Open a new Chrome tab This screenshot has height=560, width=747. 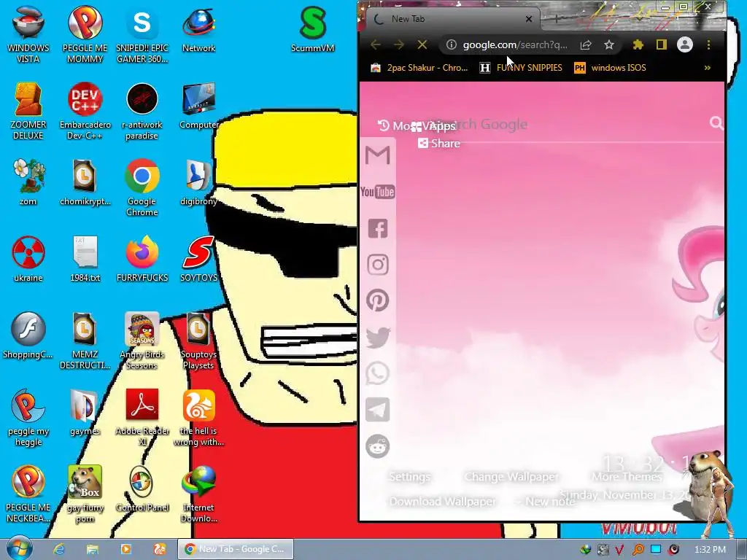point(556,19)
